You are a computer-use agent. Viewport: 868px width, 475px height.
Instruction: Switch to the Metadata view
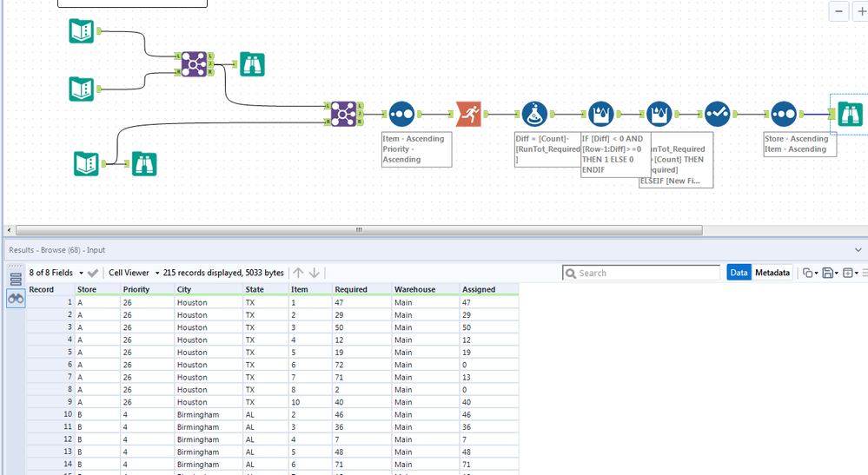772,273
